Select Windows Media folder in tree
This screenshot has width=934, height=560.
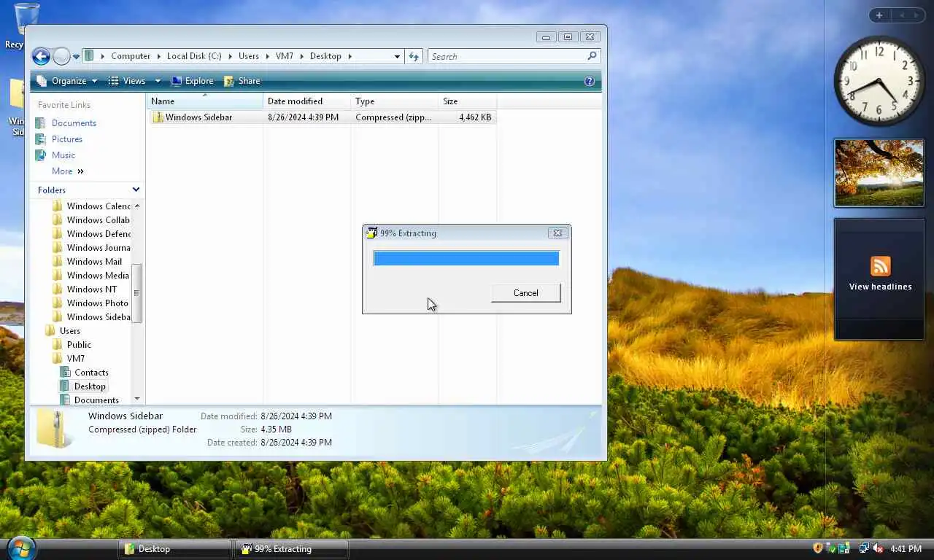(x=98, y=276)
